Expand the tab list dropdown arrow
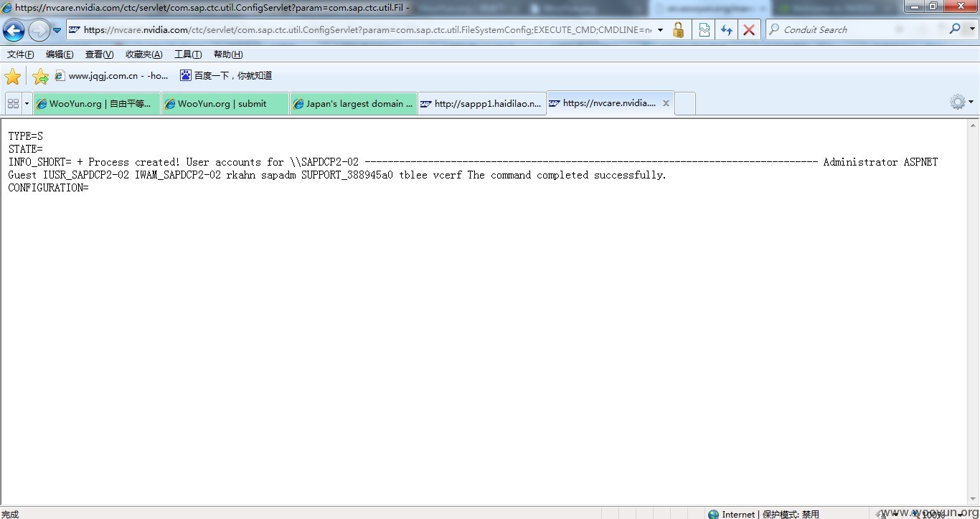The width and height of the screenshot is (980, 519). click(27, 104)
